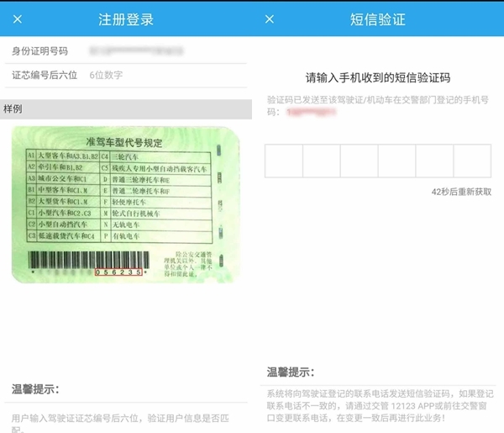The height and width of the screenshot is (433, 504).
Task: Select the first SMS verification code box
Action: (x=284, y=161)
